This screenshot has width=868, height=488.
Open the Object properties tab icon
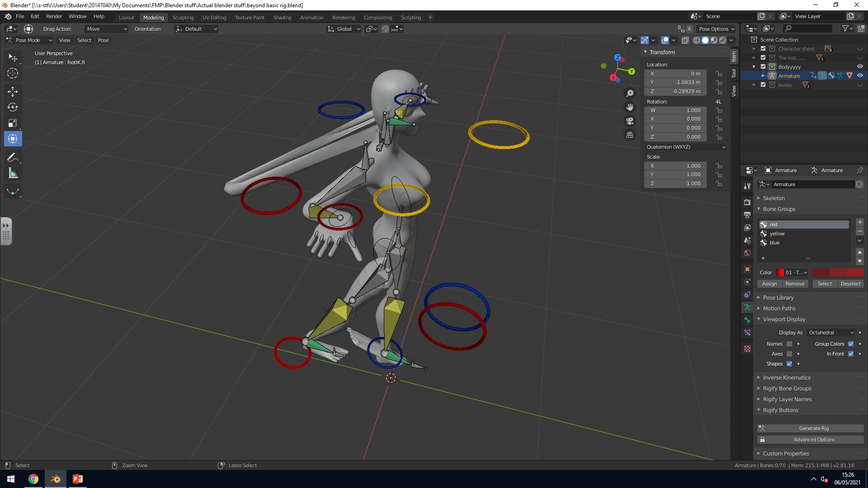tap(747, 269)
